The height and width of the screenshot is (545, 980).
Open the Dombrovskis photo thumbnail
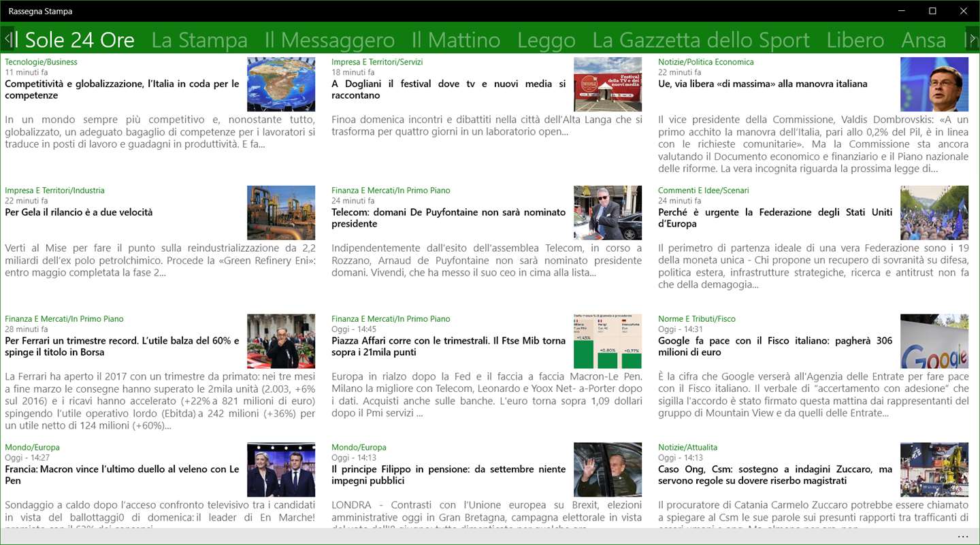(934, 84)
